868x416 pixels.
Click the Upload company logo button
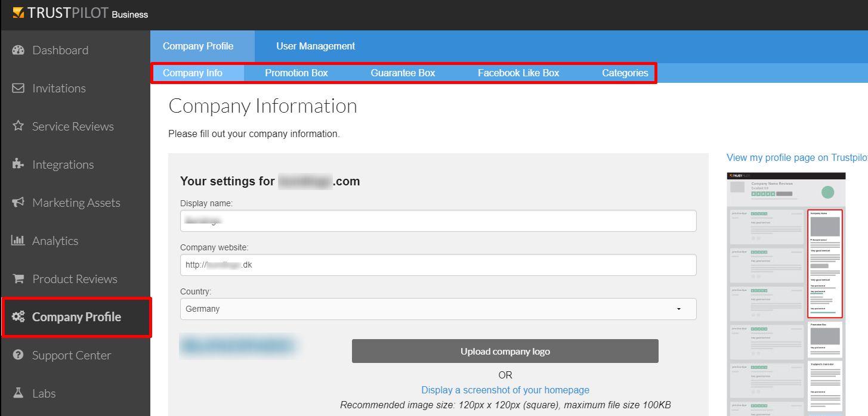point(505,351)
